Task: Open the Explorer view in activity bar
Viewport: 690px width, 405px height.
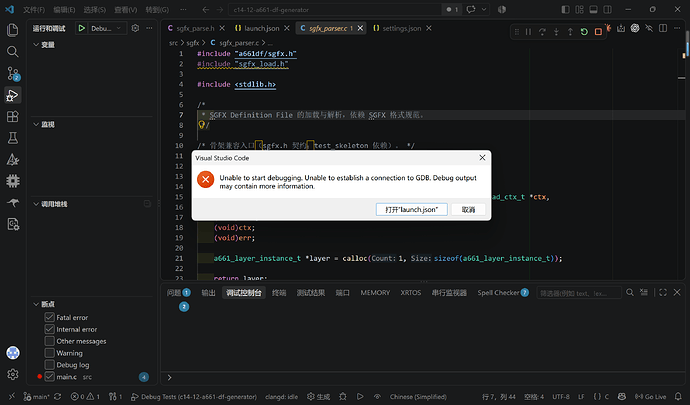Action: tap(12, 30)
